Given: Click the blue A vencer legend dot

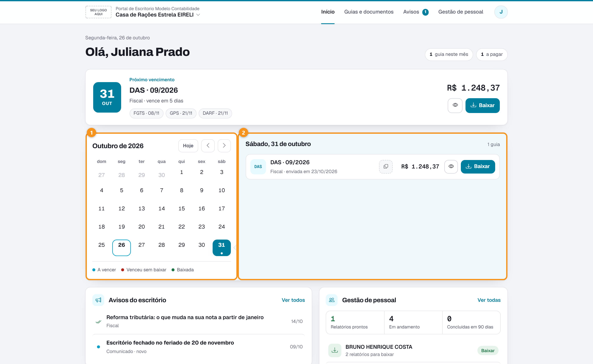Looking at the screenshot, I should point(94,270).
